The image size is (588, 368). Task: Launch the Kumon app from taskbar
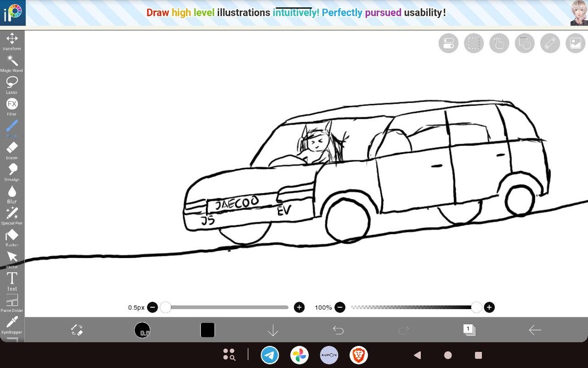click(329, 355)
